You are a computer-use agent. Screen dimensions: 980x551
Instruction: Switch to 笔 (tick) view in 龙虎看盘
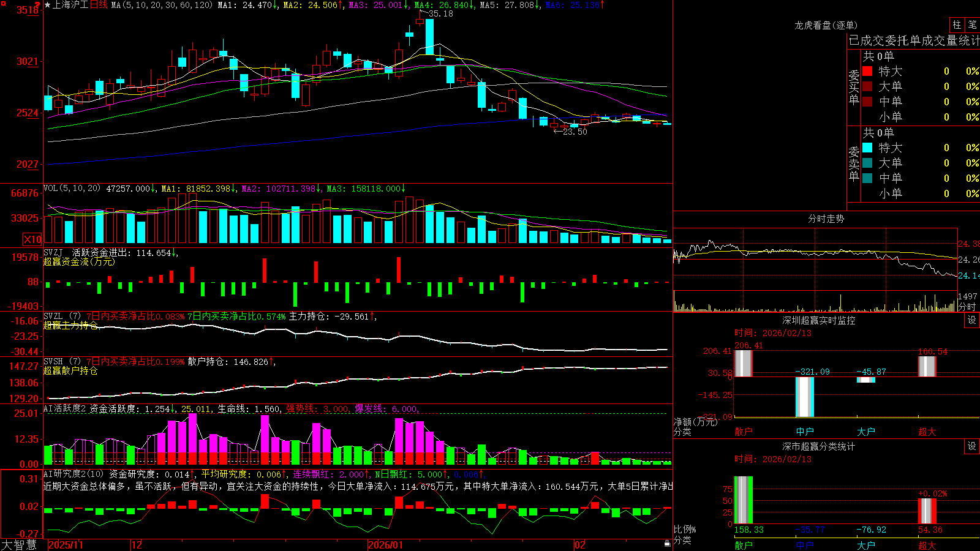click(973, 24)
